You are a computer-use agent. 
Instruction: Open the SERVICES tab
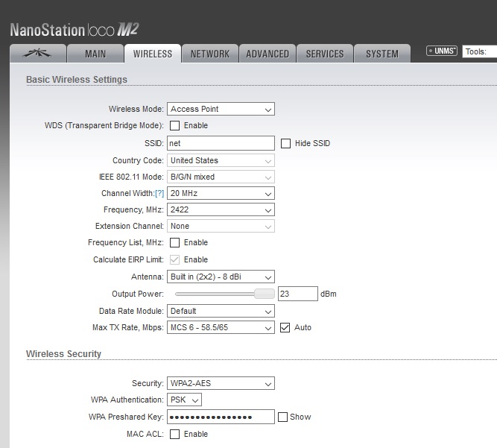coord(325,54)
